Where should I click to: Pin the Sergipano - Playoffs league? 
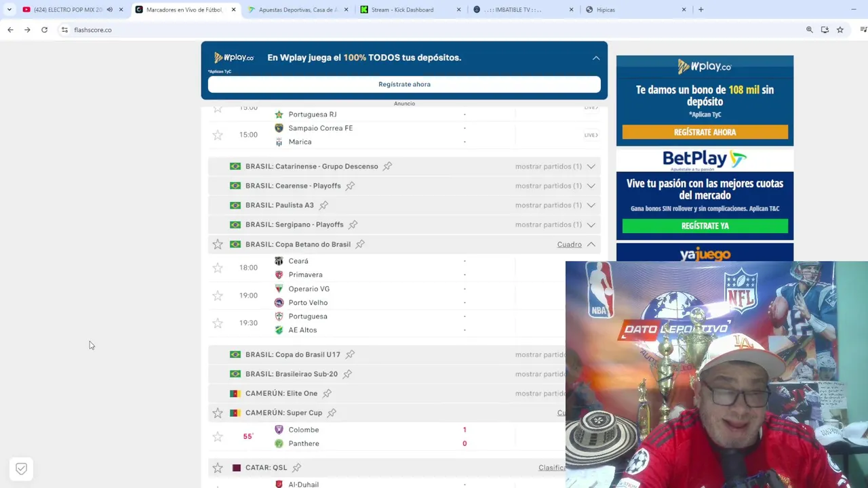(x=353, y=224)
